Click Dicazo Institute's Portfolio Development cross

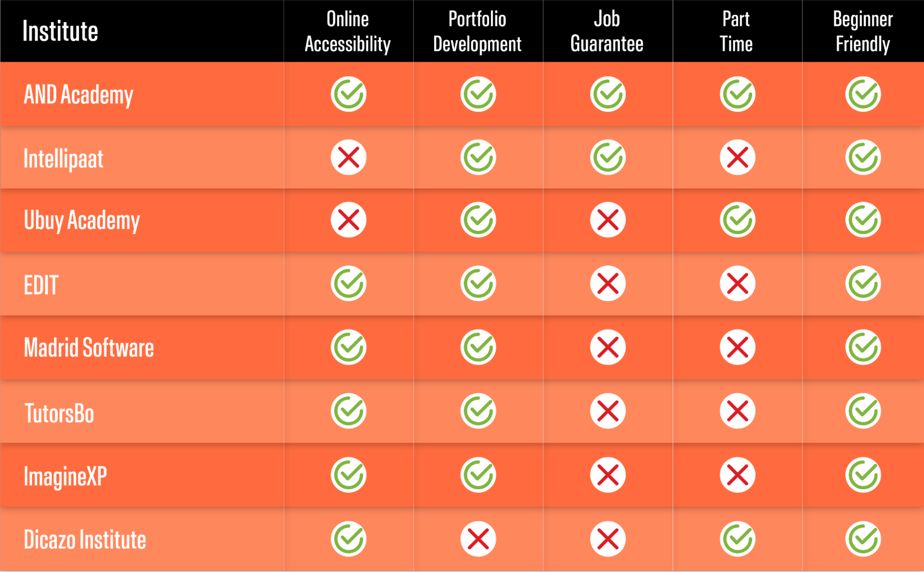tap(478, 539)
